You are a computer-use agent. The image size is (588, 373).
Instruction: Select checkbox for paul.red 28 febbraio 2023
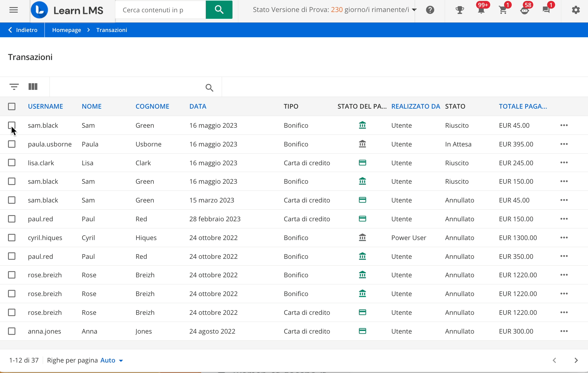(12, 219)
